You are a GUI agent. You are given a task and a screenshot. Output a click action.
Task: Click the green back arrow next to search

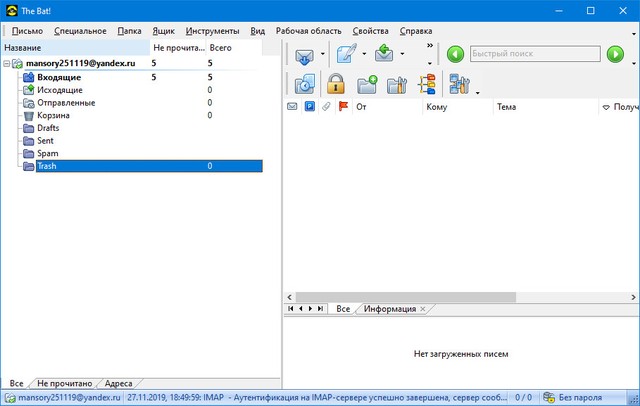coord(455,54)
